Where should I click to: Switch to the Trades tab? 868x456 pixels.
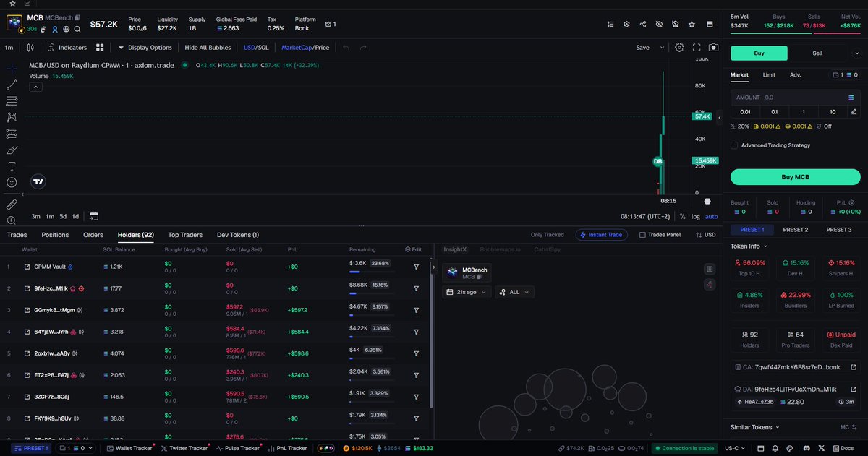click(x=17, y=235)
